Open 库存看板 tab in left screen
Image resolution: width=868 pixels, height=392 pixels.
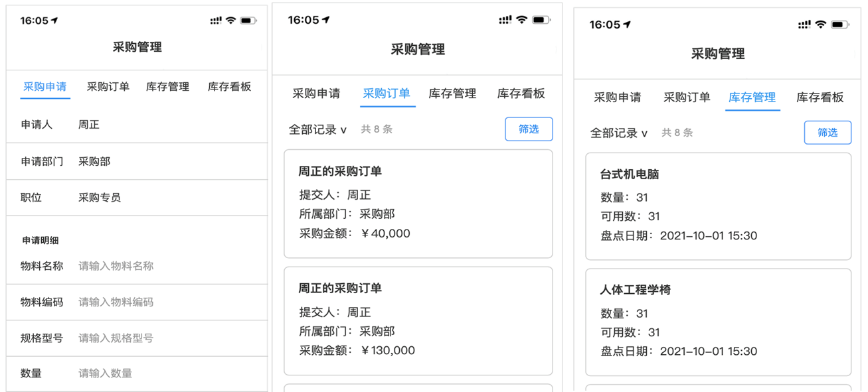[229, 87]
